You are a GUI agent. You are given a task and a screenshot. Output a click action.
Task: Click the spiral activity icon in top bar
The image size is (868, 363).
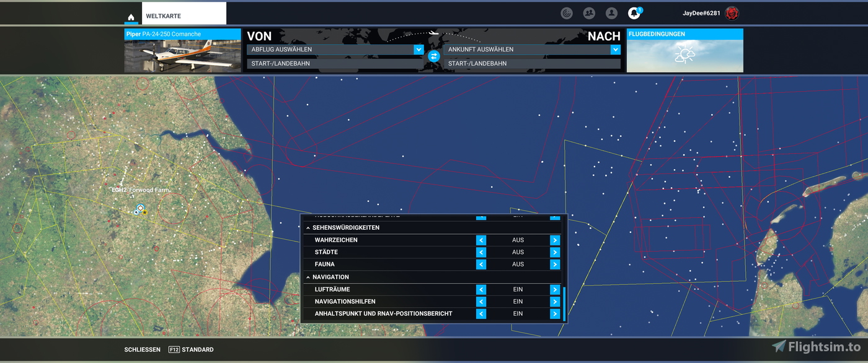566,13
